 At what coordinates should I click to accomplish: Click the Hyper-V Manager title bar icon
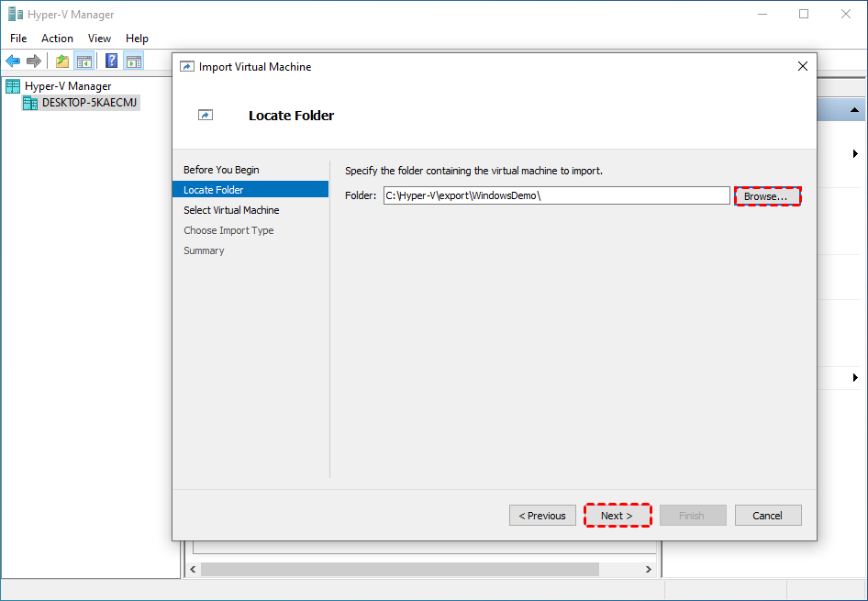click(16, 14)
